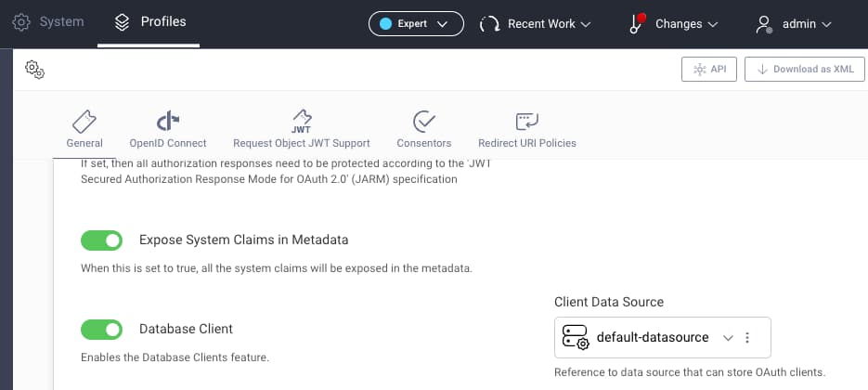Click the Download as XML button

[x=805, y=70]
